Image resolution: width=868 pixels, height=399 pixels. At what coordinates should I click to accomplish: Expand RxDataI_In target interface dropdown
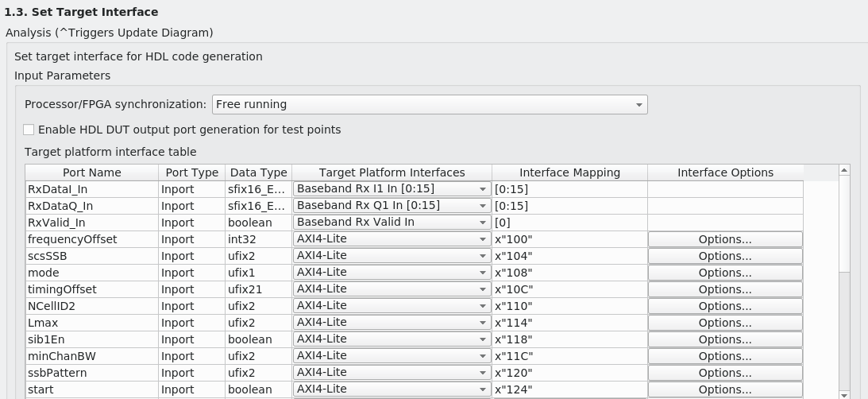[392, 189]
